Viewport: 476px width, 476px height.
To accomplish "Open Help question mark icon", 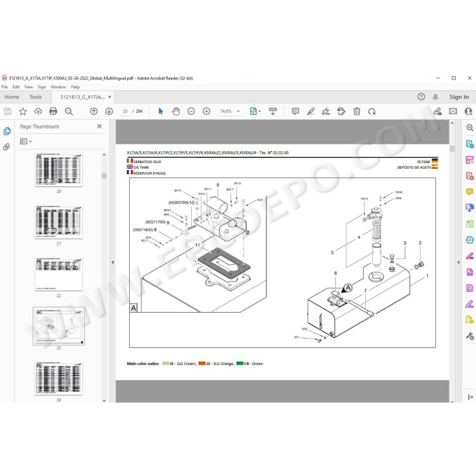I will (x=421, y=97).
